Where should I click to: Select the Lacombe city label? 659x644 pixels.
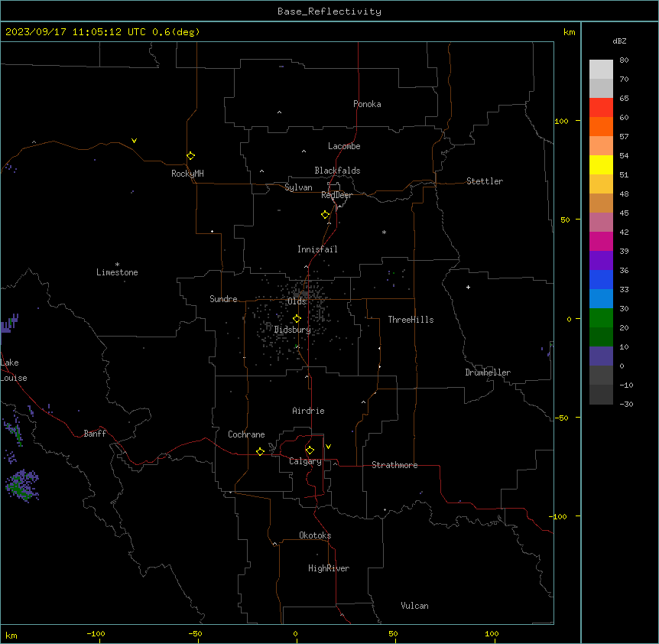coord(344,146)
